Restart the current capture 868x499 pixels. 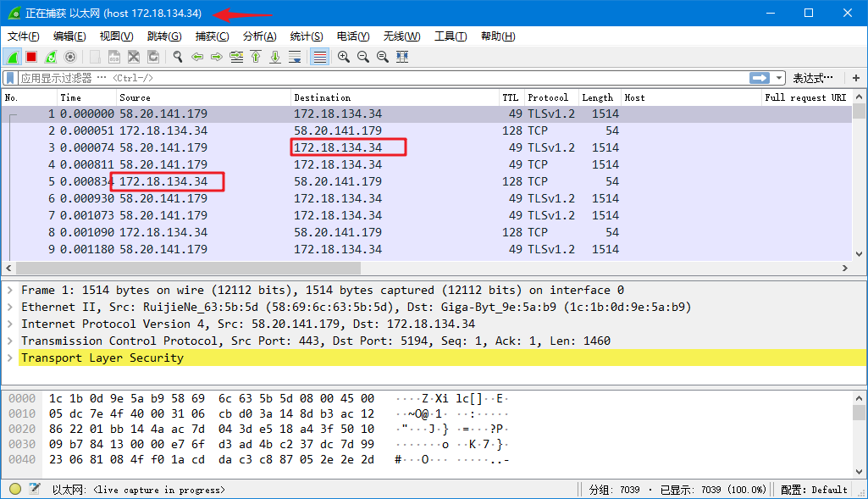(51, 57)
